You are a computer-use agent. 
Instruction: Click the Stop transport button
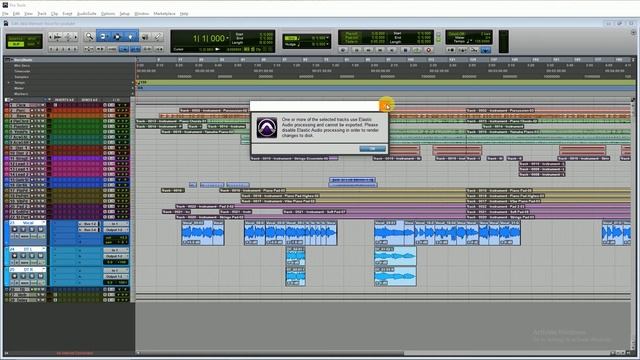point(404,50)
